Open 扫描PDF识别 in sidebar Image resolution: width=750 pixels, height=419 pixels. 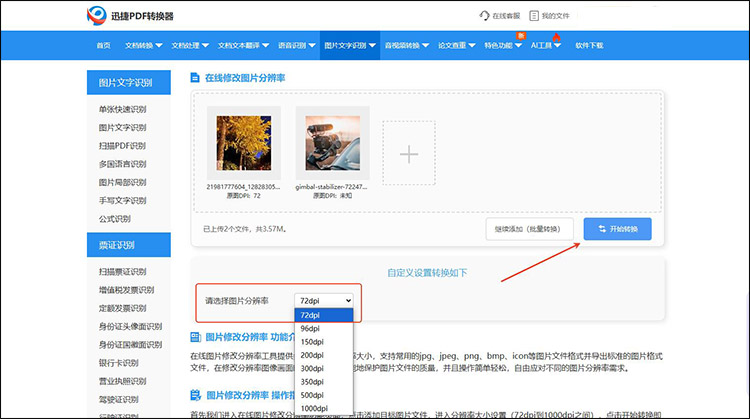pos(122,145)
